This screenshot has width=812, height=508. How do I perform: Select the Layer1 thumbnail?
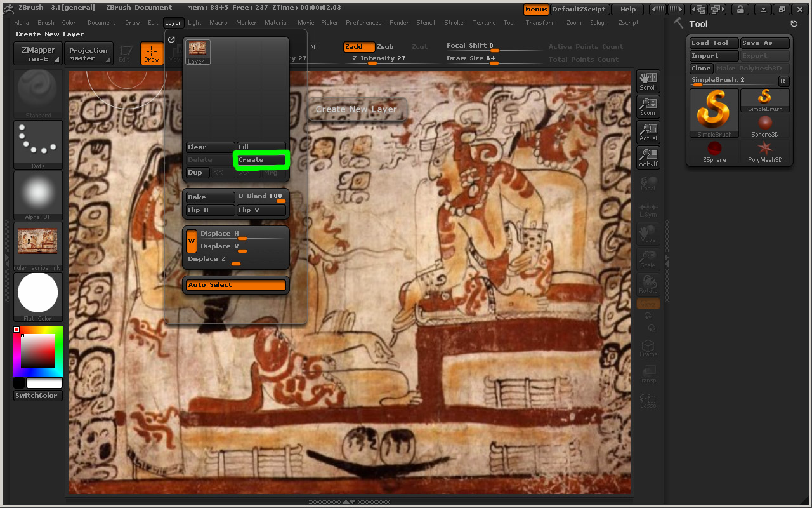coord(197,52)
